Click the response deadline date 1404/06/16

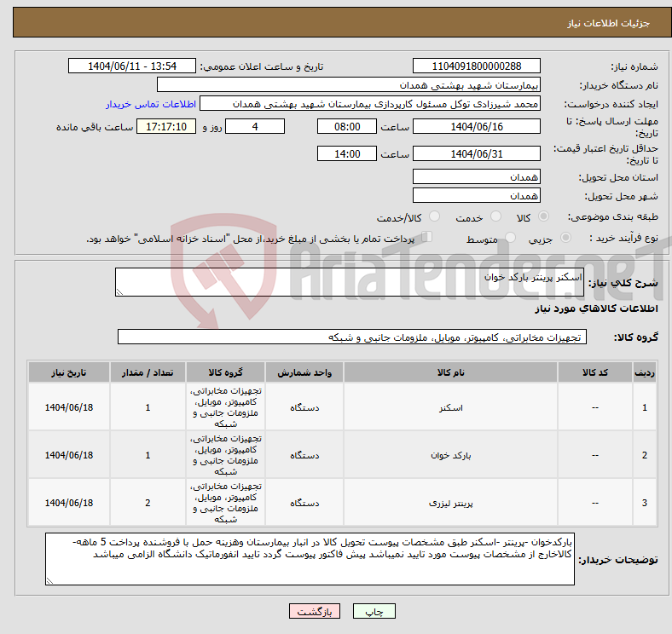(476, 126)
